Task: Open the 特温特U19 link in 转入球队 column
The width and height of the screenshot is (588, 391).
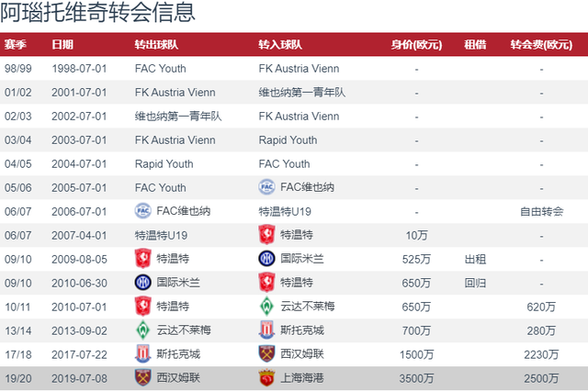Action: (285, 212)
